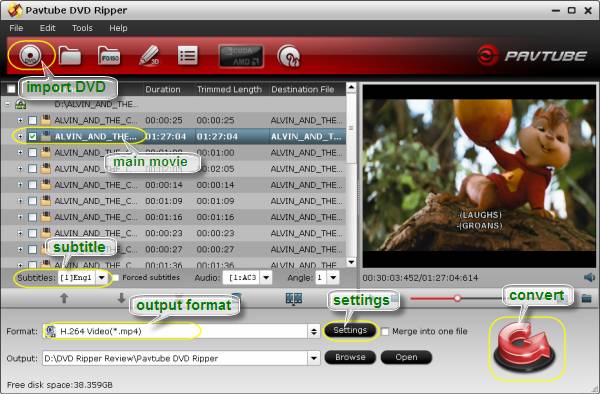Screen dimensions: 600x394
Task: Expand the 00:00:14 title row
Action: 20,185
